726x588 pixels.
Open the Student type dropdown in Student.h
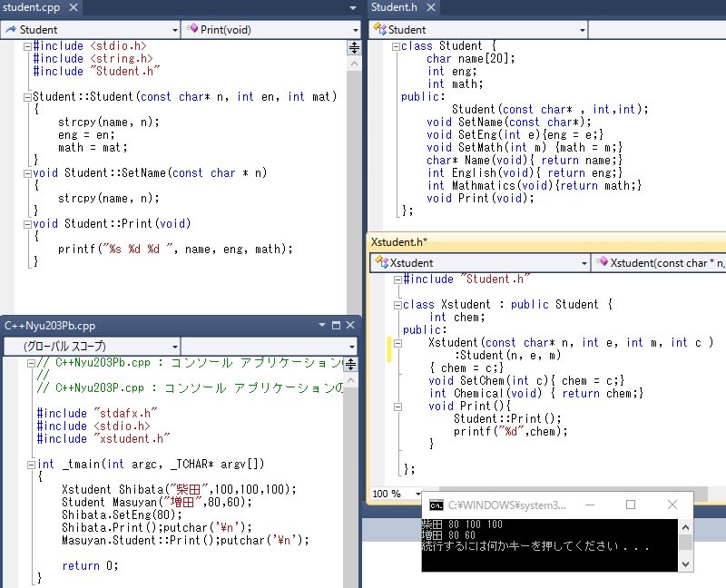[478, 30]
